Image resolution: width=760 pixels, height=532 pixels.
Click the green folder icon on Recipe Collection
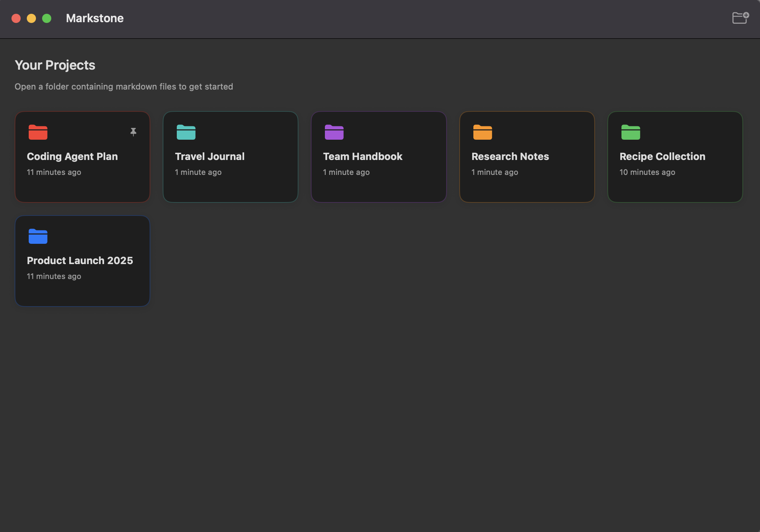click(x=631, y=132)
